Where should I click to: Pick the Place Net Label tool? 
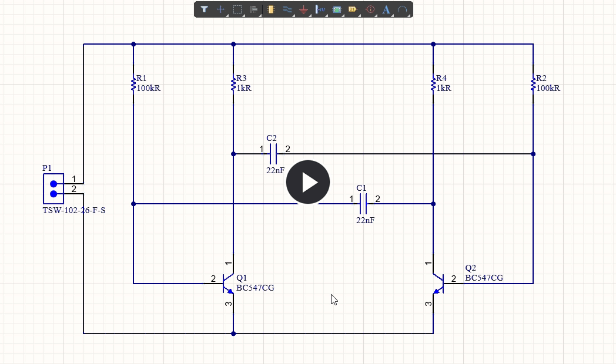coord(320,9)
